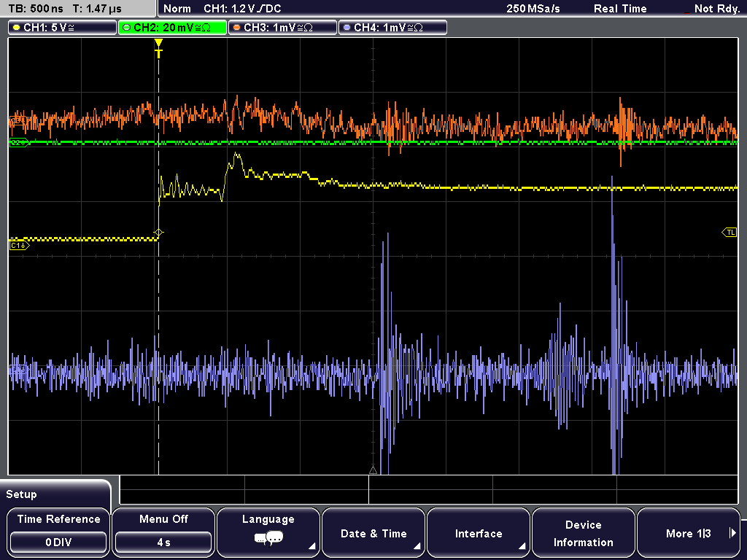
Task: Click the TB: 500 ns timebase readout
Action: [36, 9]
